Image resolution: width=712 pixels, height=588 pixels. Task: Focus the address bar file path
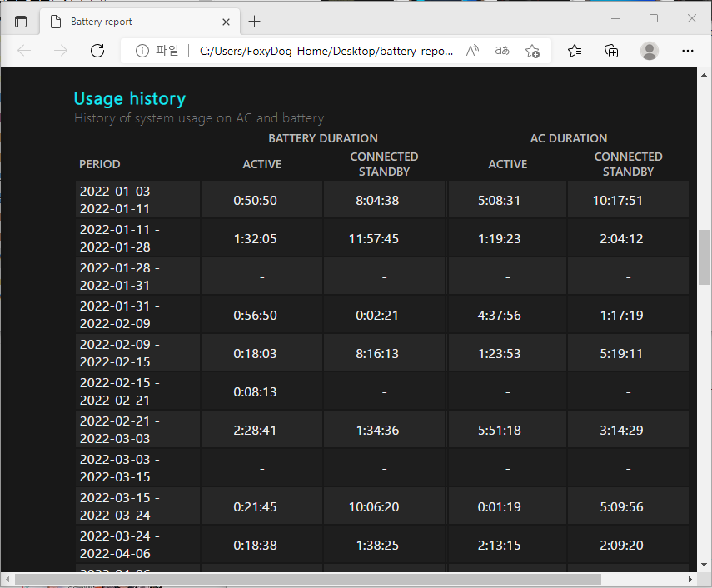point(326,51)
